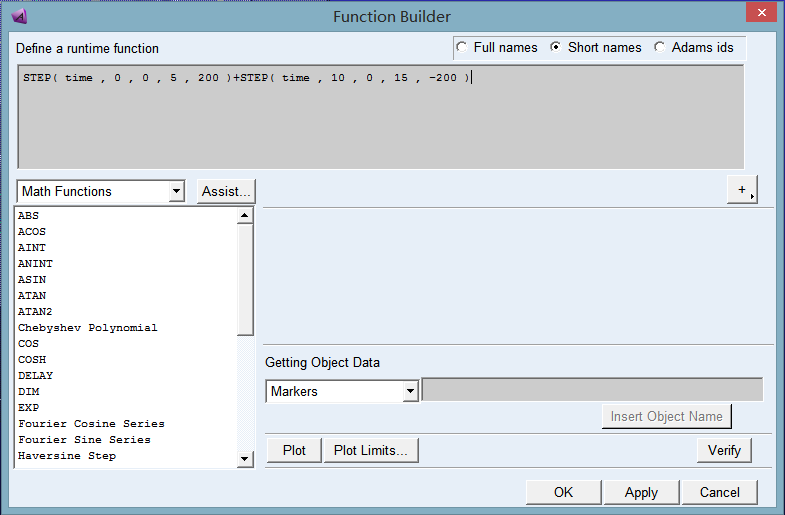Select AINT in the function list
This screenshot has height=515, width=785.
pyautogui.click(x=32, y=247)
